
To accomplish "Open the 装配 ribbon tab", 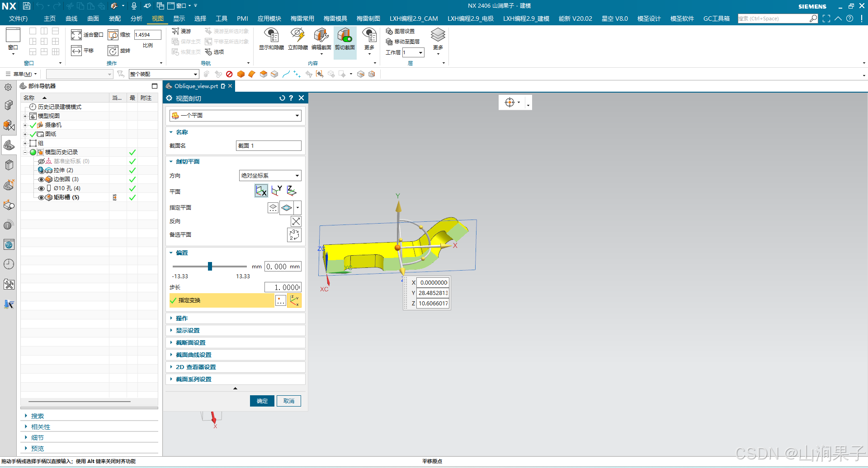I will click(115, 19).
